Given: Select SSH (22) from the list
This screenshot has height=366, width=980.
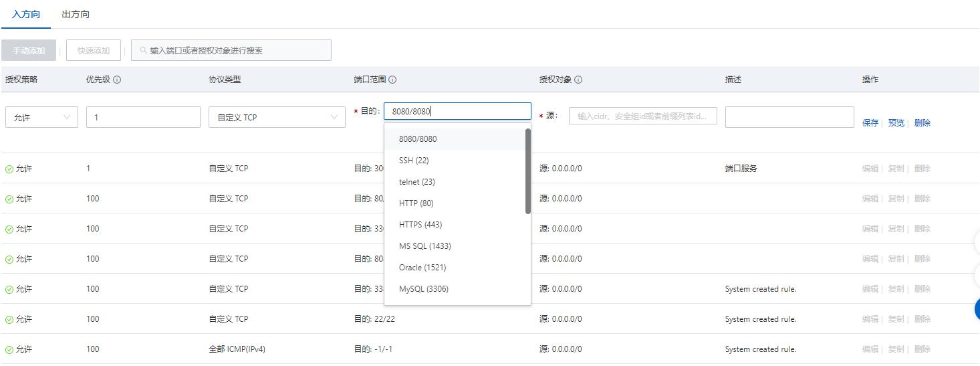Looking at the screenshot, I should coord(455,161).
